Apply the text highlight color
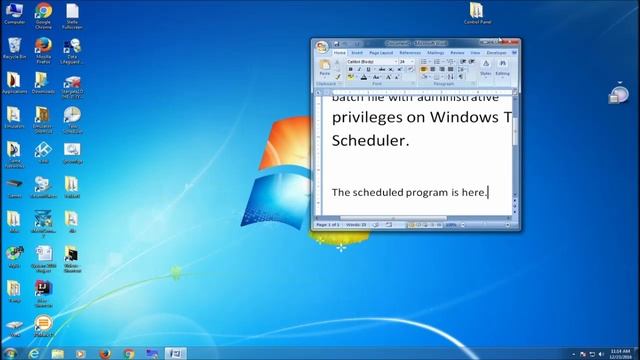The image size is (640, 360). [351, 77]
